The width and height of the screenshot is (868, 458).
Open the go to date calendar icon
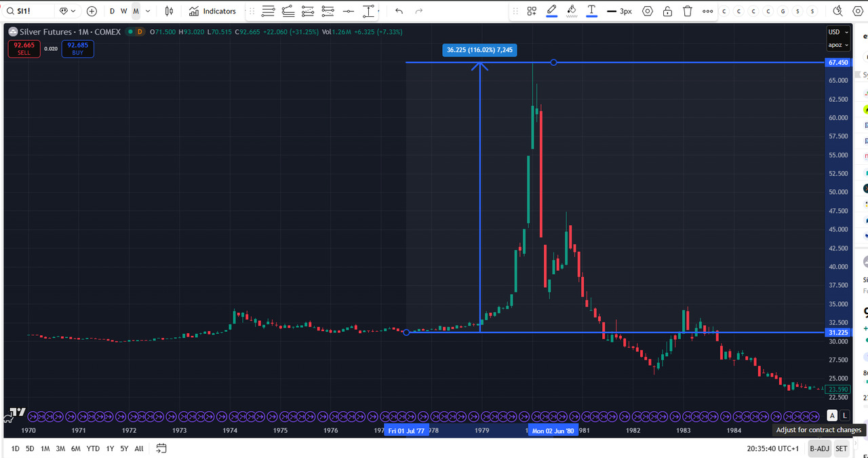coord(161,449)
